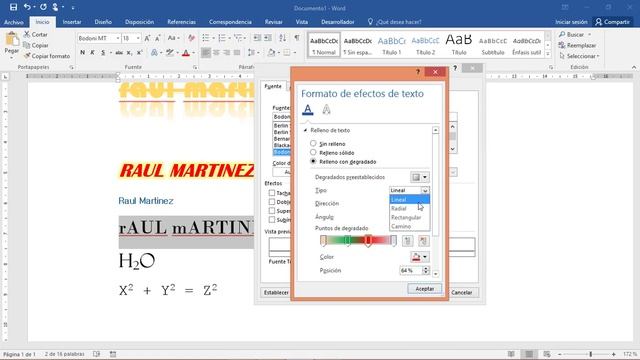Open font color red A button

tap(186, 53)
